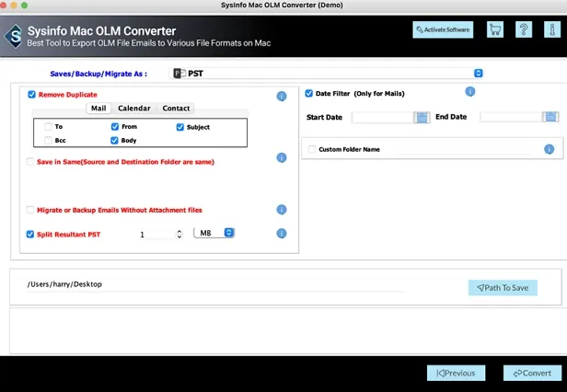Open the Saves/Backup/Migrate As dropdown
This screenshot has width=567, height=392.
(326, 74)
